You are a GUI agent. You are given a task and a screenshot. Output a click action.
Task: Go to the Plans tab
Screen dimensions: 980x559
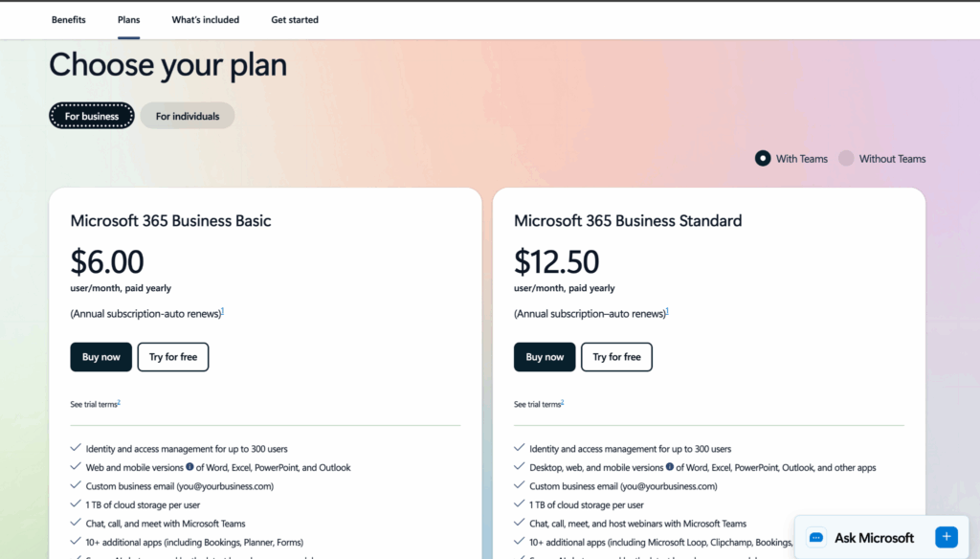click(x=128, y=19)
